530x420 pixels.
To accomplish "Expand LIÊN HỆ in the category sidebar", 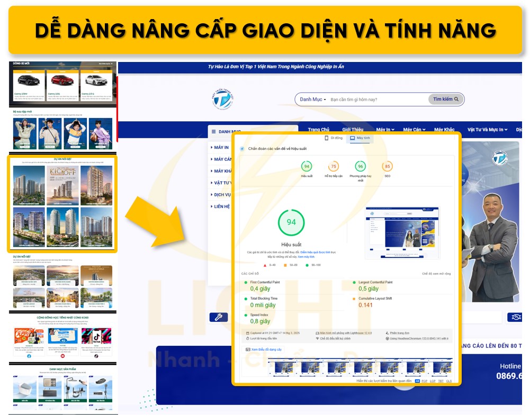I will click(220, 207).
